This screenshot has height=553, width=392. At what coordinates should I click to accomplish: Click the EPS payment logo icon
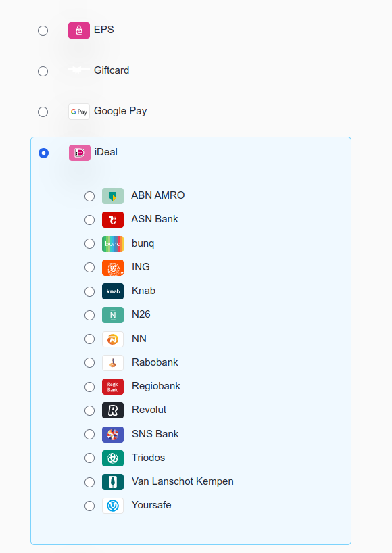[x=79, y=30]
